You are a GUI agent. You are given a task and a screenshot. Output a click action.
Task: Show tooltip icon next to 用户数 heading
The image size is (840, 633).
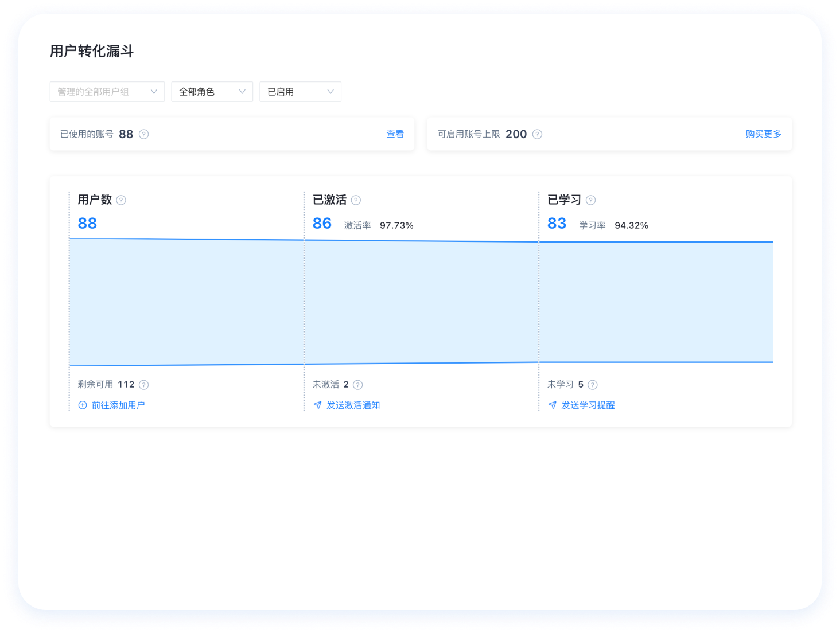click(x=121, y=200)
